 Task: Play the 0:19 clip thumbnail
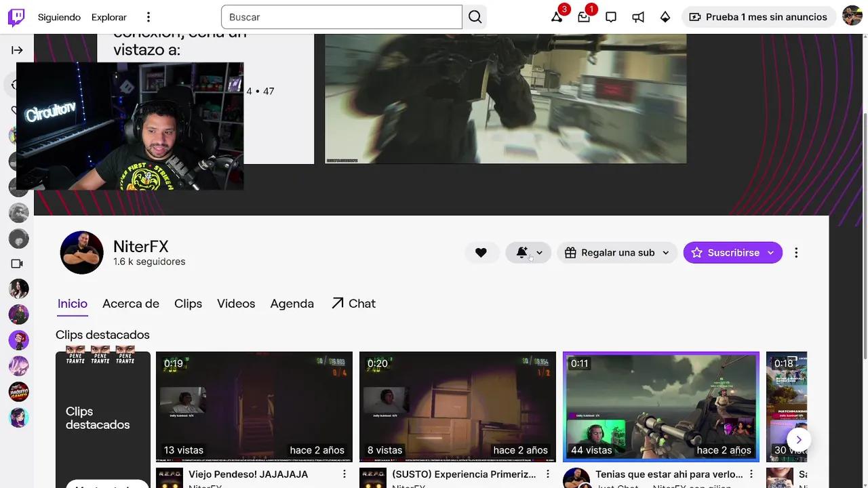pos(254,407)
